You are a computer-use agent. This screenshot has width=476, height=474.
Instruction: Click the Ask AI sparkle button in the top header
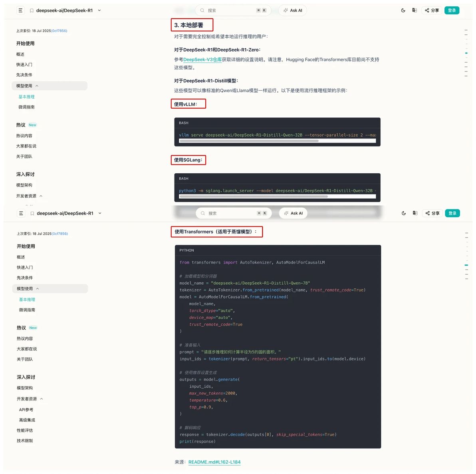293,10
